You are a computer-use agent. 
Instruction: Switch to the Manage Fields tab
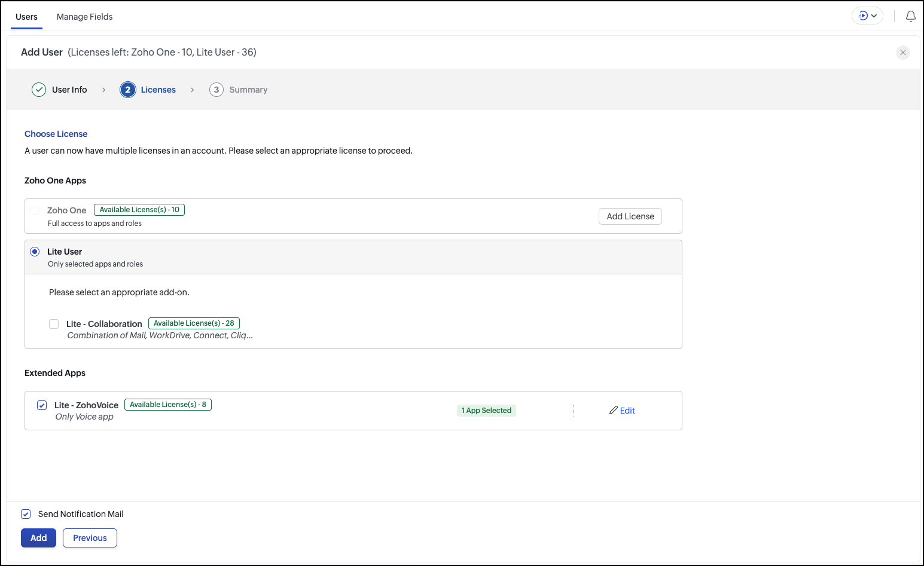click(x=84, y=17)
